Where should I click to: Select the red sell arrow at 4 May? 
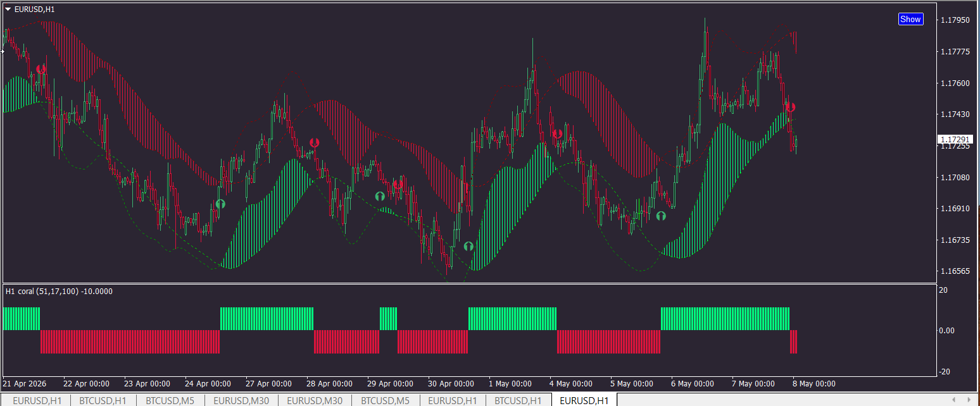coord(558,133)
